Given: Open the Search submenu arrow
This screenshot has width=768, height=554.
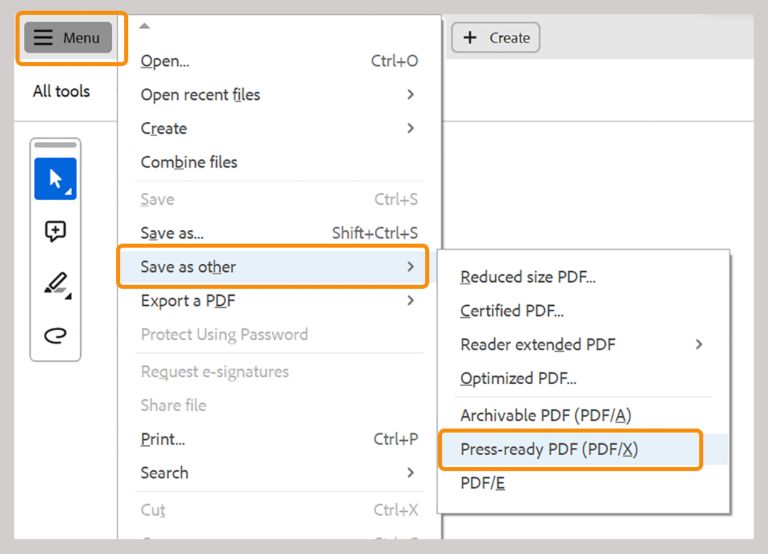Looking at the screenshot, I should click(x=410, y=472).
